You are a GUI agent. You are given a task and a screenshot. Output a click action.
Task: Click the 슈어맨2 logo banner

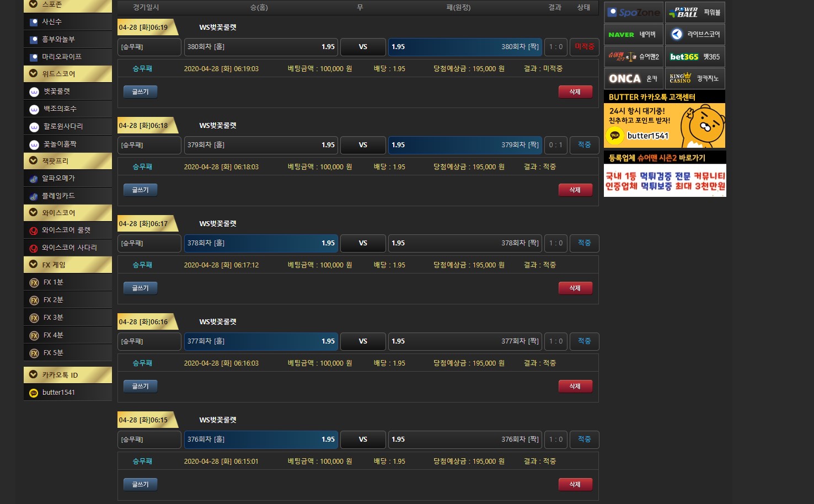(x=633, y=56)
